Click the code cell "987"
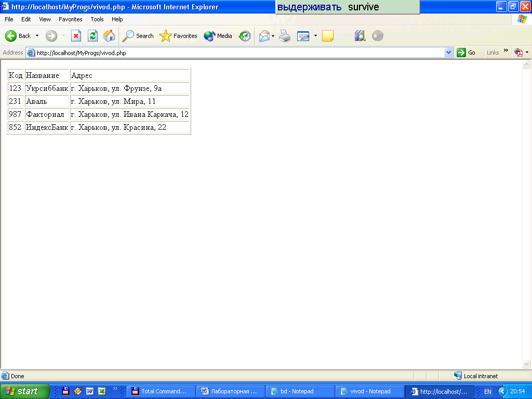 16,114
